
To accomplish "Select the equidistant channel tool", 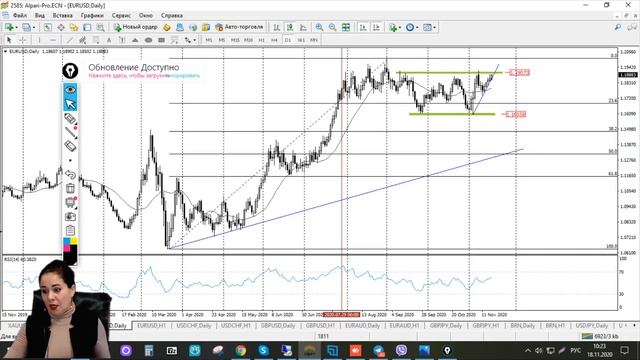I will (82, 40).
